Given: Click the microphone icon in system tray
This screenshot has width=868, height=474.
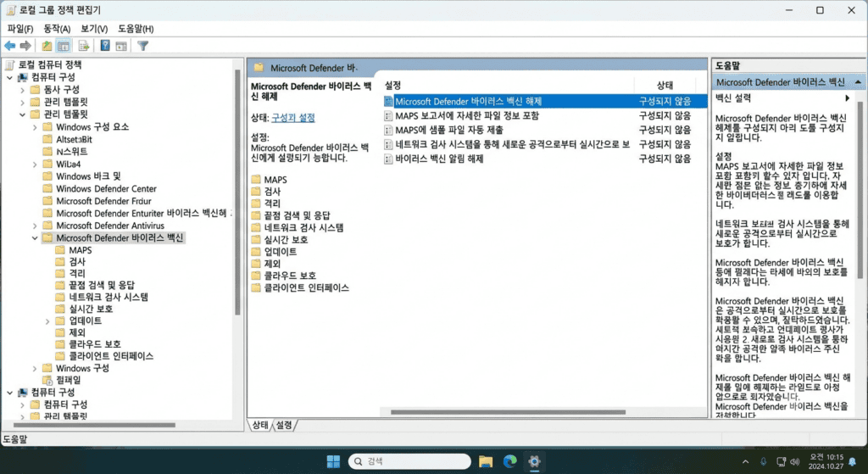Looking at the screenshot, I should (764, 462).
